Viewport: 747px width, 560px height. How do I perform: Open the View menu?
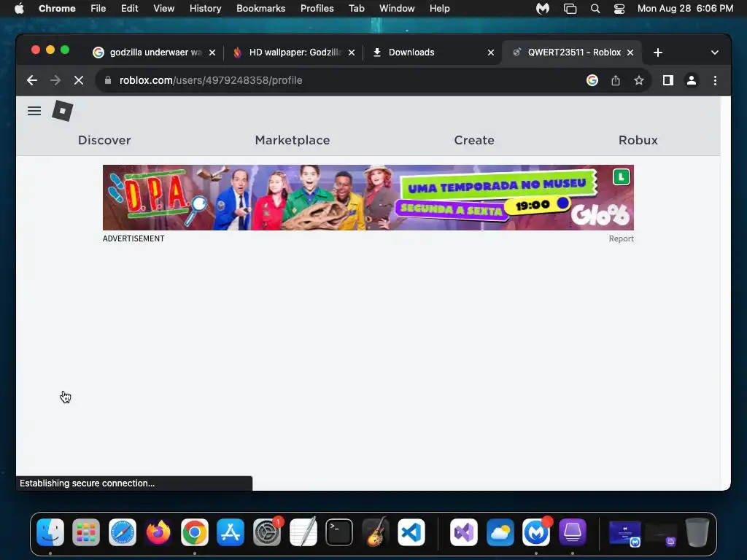(163, 9)
